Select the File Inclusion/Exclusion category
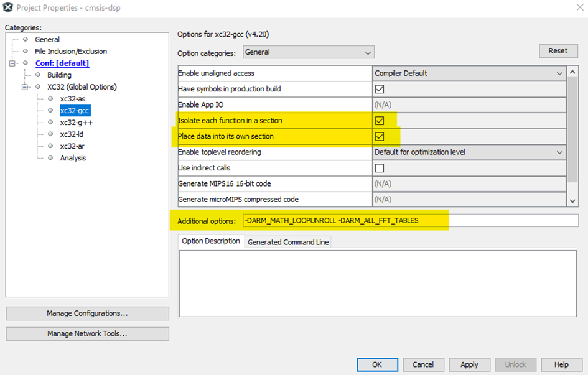Screen dimensions: 588x375 (x=70, y=52)
